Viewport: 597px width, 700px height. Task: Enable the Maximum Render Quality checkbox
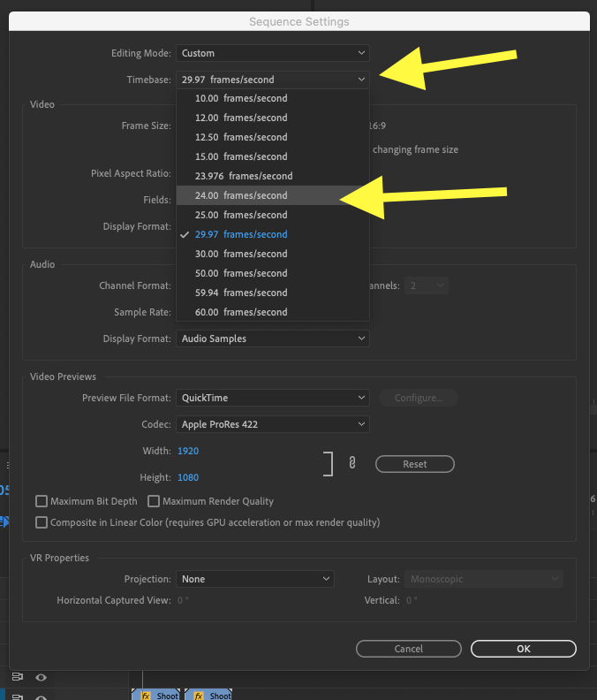(154, 501)
